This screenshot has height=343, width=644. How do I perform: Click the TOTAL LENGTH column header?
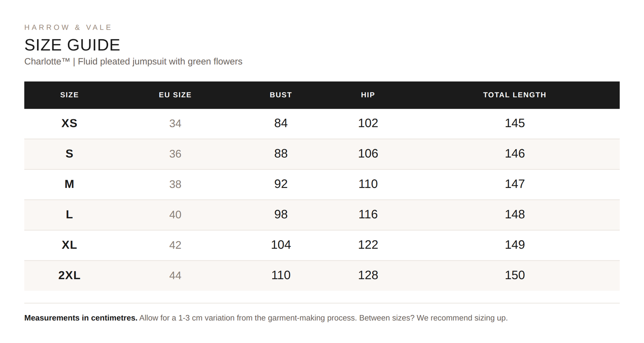pos(515,95)
